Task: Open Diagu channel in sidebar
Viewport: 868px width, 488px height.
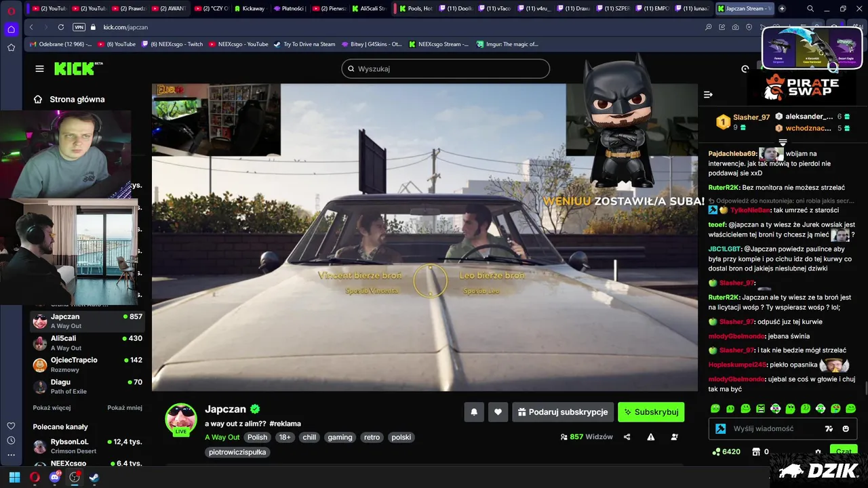Action: click(88, 386)
